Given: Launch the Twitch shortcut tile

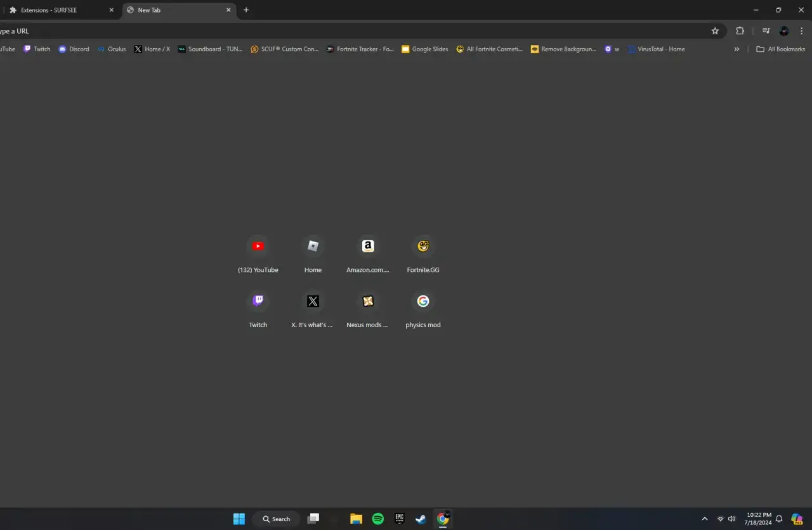Looking at the screenshot, I should pyautogui.click(x=258, y=301).
